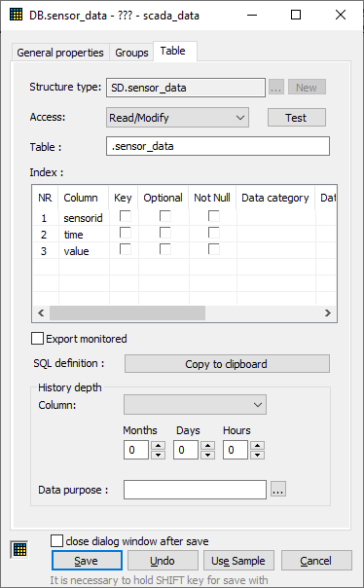Screen dimensions: 364x588
Task: Click the Test button
Action: [297, 118]
